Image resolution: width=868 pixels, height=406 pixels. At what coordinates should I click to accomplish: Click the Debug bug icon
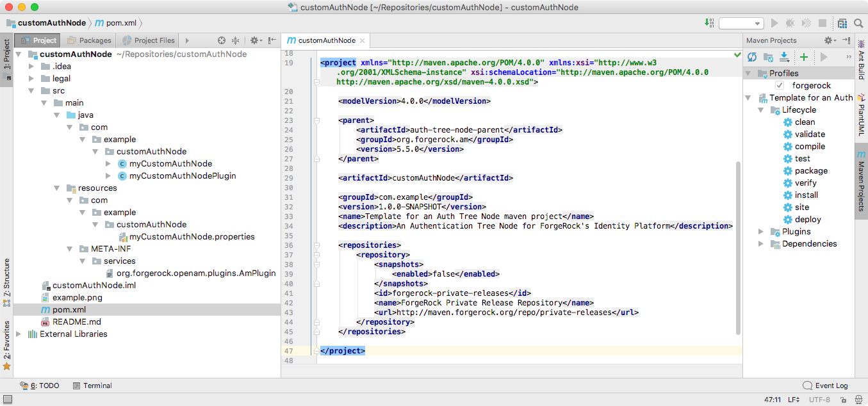[790, 23]
